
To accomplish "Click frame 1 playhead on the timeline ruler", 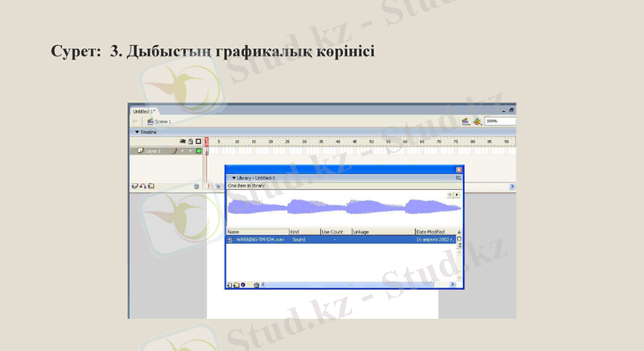I will tap(206, 142).
